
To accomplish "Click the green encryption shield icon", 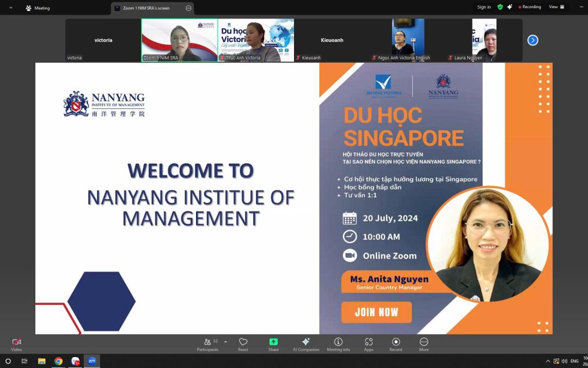I will [x=500, y=7].
